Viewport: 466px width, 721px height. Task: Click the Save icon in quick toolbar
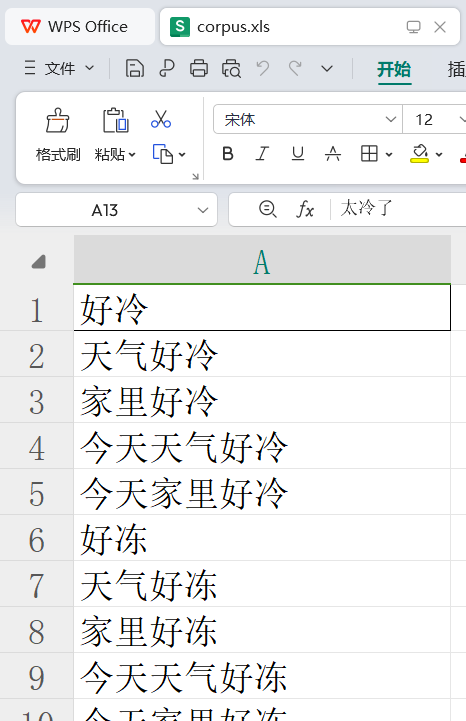click(x=134, y=69)
